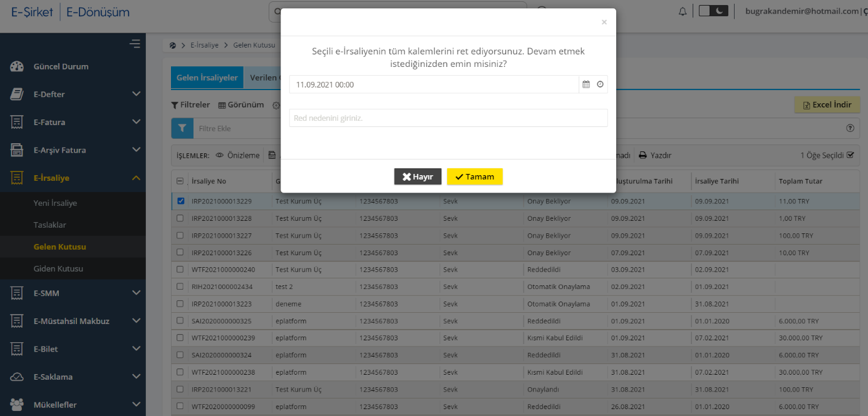The width and height of the screenshot is (868, 416).
Task: Check the row RIH2021000002434 checkbox
Action: 180,287
